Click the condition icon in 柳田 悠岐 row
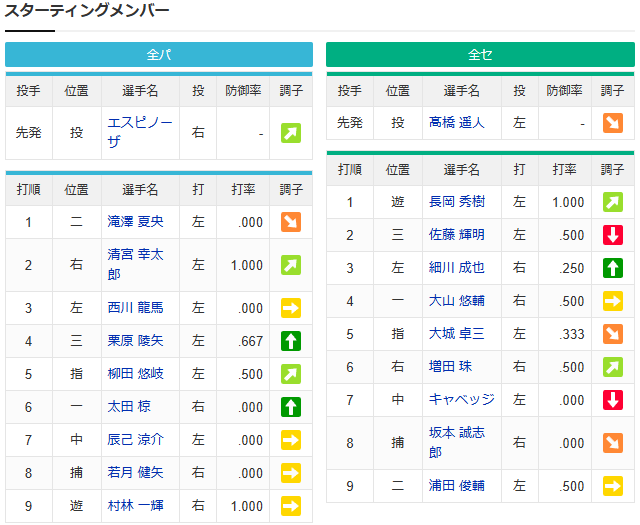Image resolution: width=640 pixels, height=525 pixels. [x=291, y=374]
